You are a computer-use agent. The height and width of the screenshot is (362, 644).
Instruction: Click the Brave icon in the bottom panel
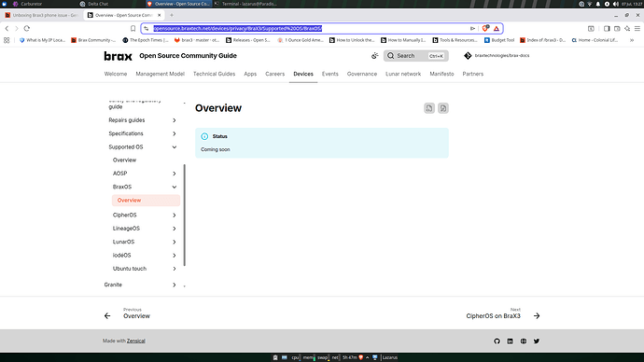click(x=360, y=357)
